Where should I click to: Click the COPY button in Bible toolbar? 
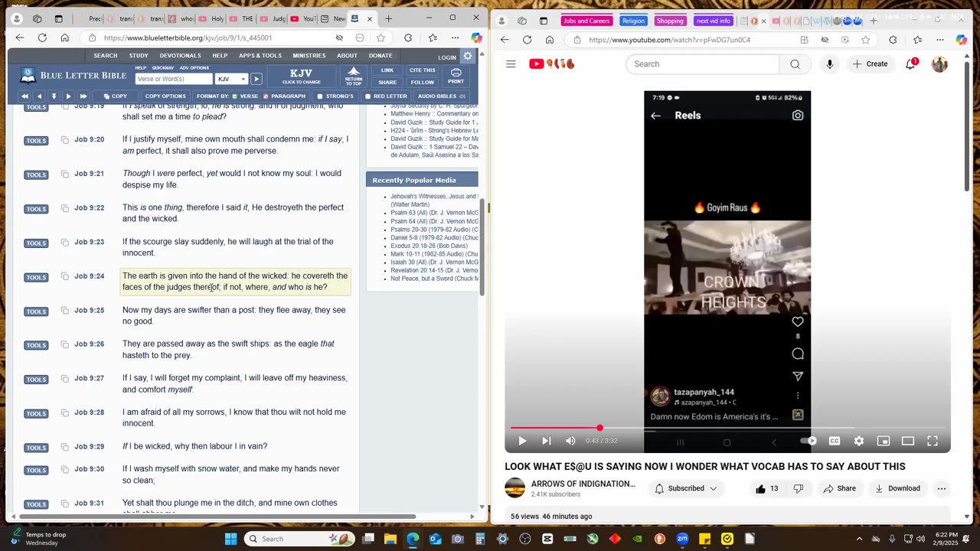tap(116, 96)
